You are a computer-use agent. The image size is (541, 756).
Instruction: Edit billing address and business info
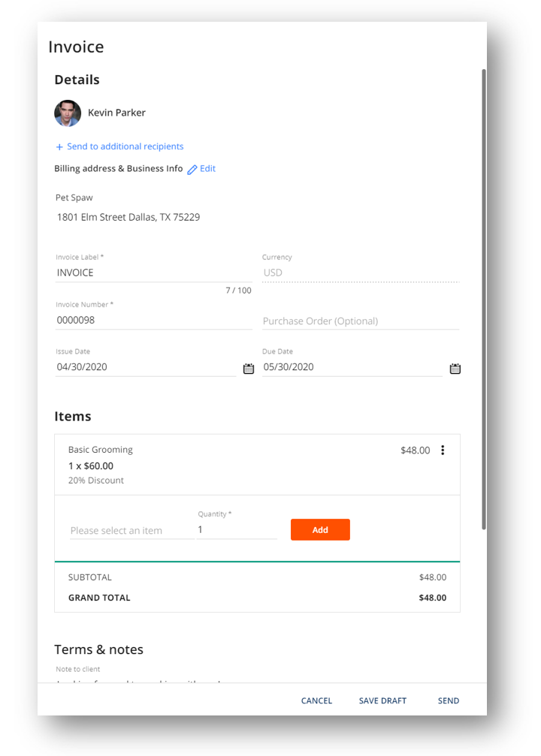(x=207, y=169)
